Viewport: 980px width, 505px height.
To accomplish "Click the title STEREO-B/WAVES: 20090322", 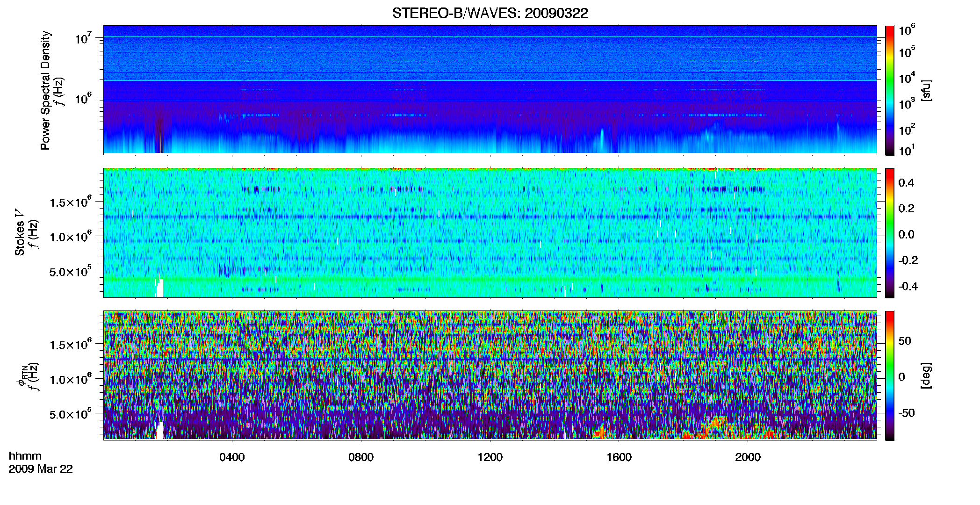I will pos(490,13).
